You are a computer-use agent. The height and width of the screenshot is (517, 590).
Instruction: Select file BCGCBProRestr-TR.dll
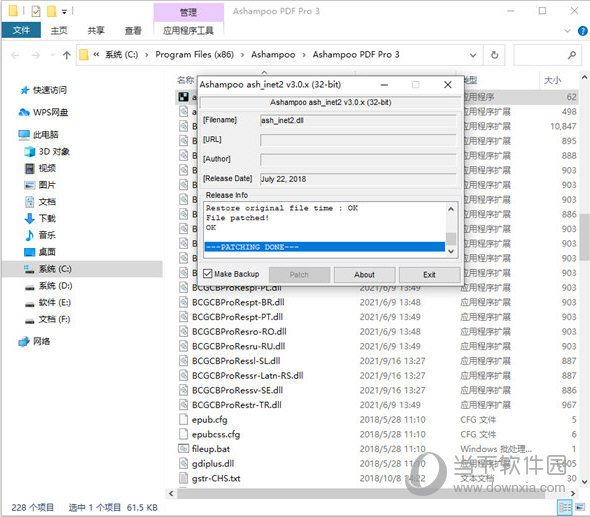[237, 405]
